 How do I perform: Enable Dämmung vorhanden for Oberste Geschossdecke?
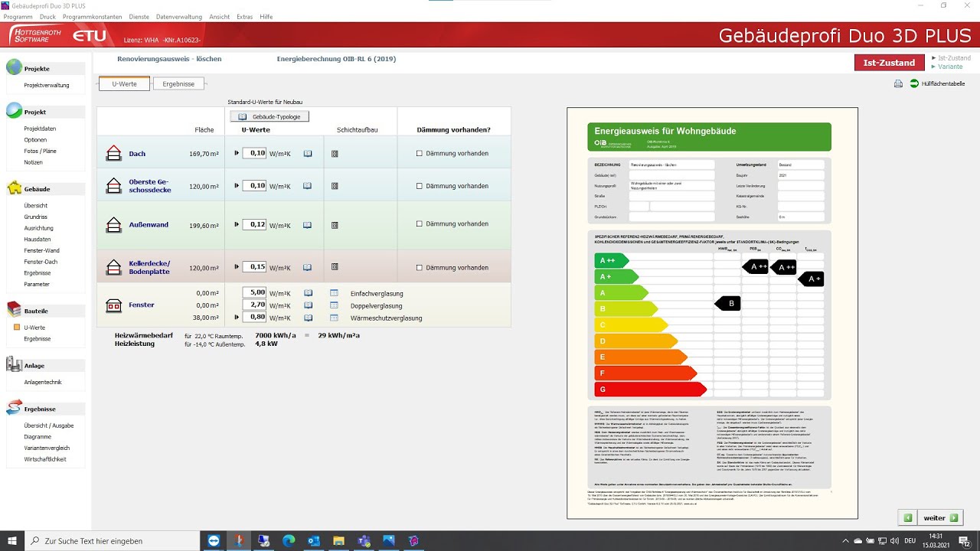coord(419,186)
